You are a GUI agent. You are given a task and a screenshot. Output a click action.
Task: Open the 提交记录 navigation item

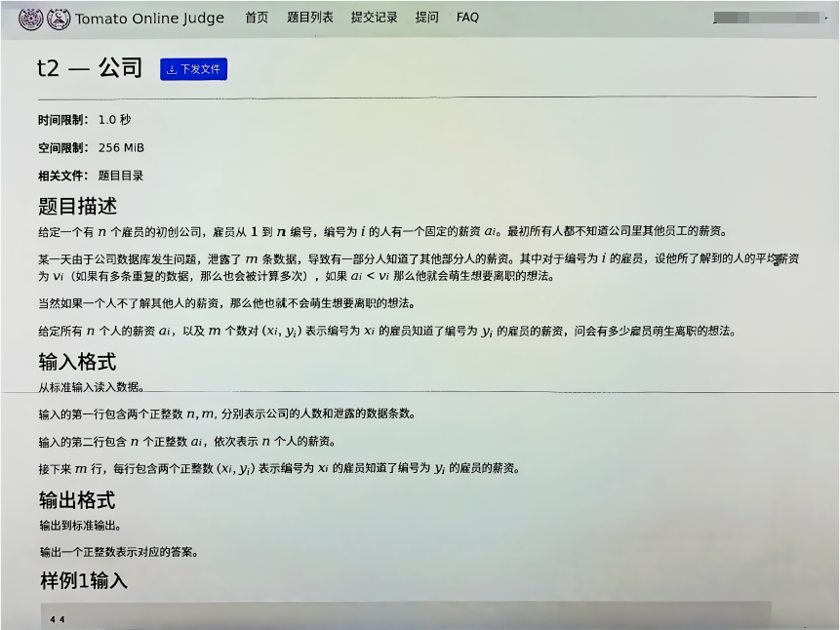pos(373,17)
